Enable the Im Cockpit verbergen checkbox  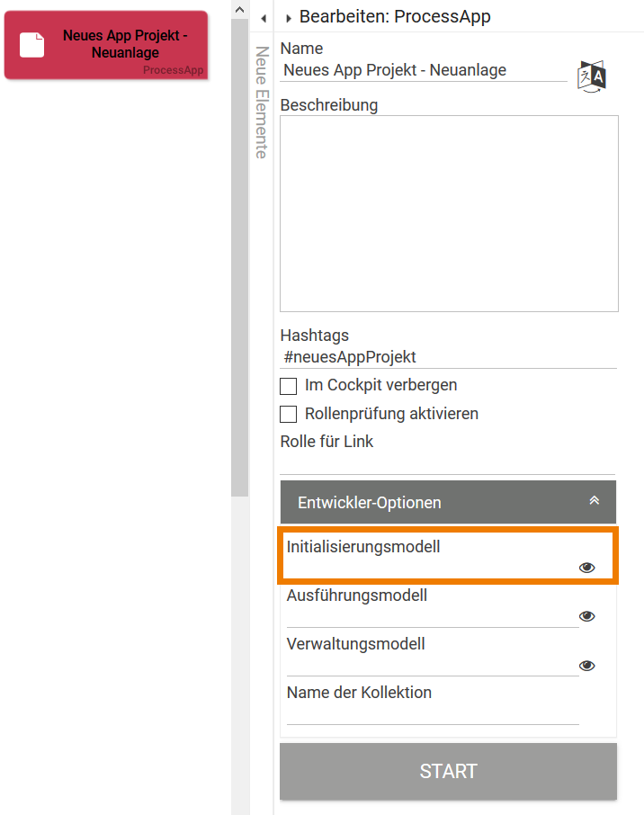pyautogui.click(x=289, y=386)
